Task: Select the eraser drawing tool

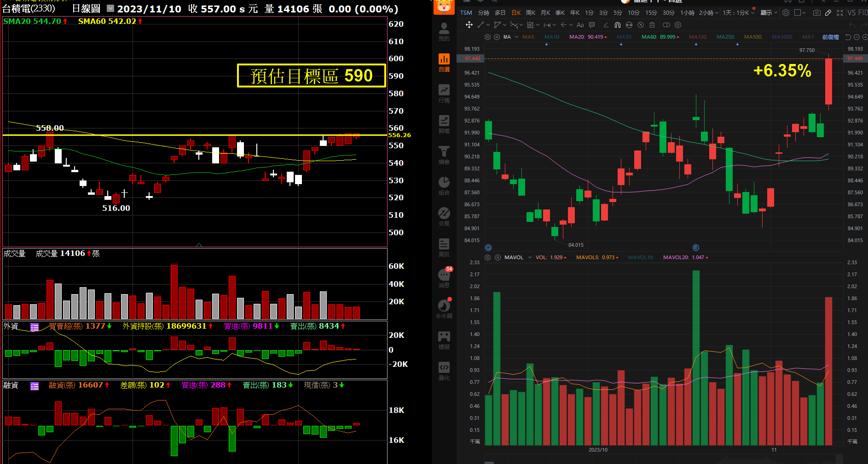Action: 606,25
